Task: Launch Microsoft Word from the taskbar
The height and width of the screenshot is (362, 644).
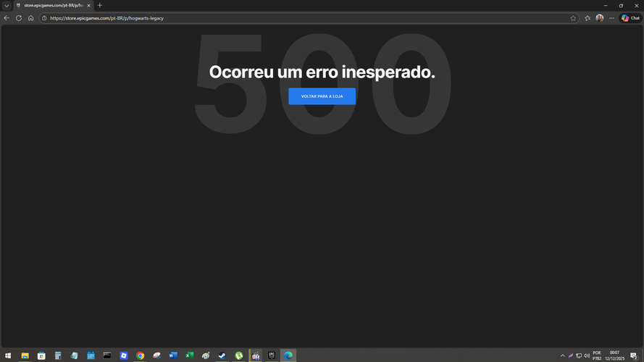Action: (173, 355)
